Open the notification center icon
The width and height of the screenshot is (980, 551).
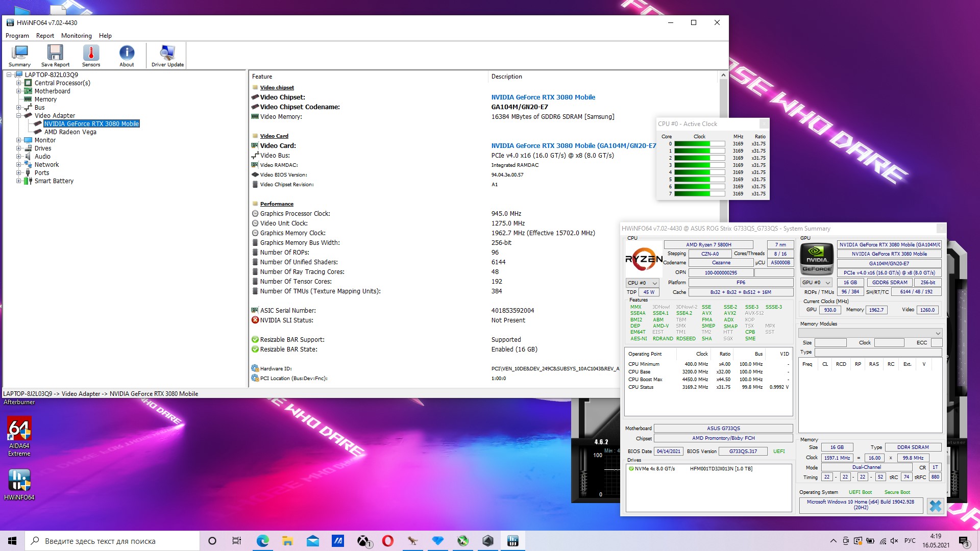964,541
